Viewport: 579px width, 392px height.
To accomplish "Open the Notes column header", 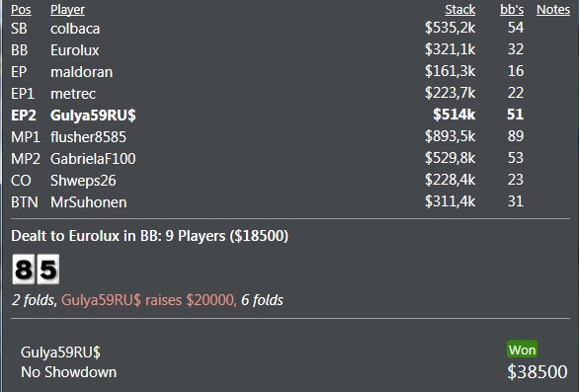I will 553,10.
